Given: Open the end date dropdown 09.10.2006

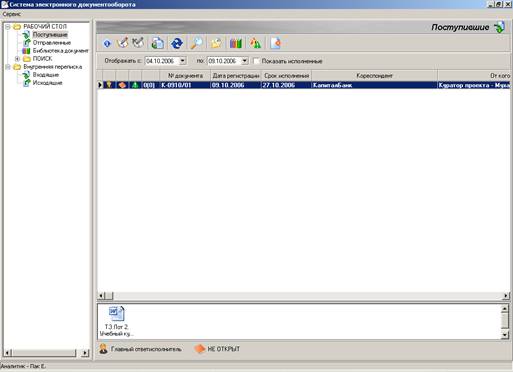Looking at the screenshot, I should coord(245,61).
